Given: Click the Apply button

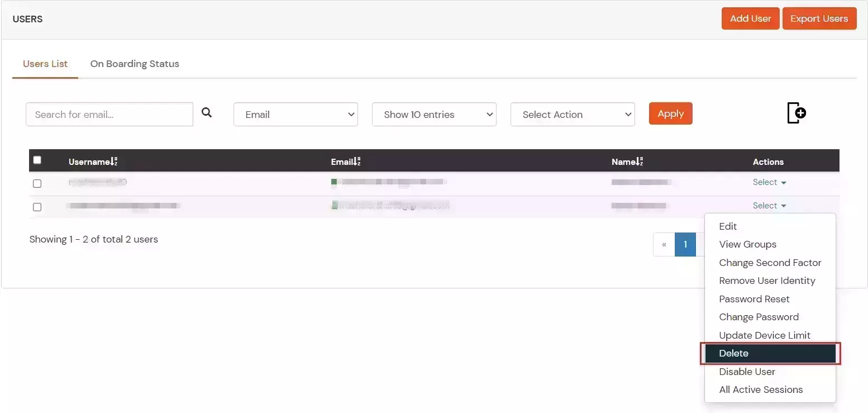Looking at the screenshot, I should [x=670, y=113].
